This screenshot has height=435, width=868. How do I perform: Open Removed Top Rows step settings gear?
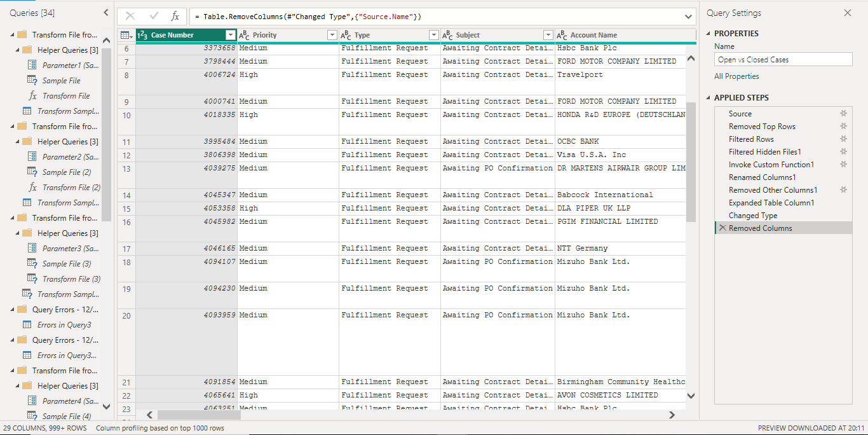[x=844, y=127]
